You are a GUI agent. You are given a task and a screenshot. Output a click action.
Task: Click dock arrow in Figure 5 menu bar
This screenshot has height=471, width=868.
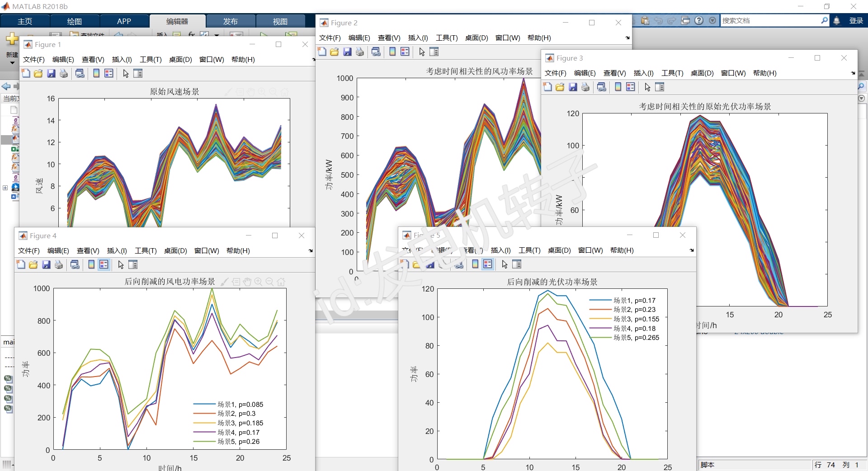pyautogui.click(x=692, y=250)
